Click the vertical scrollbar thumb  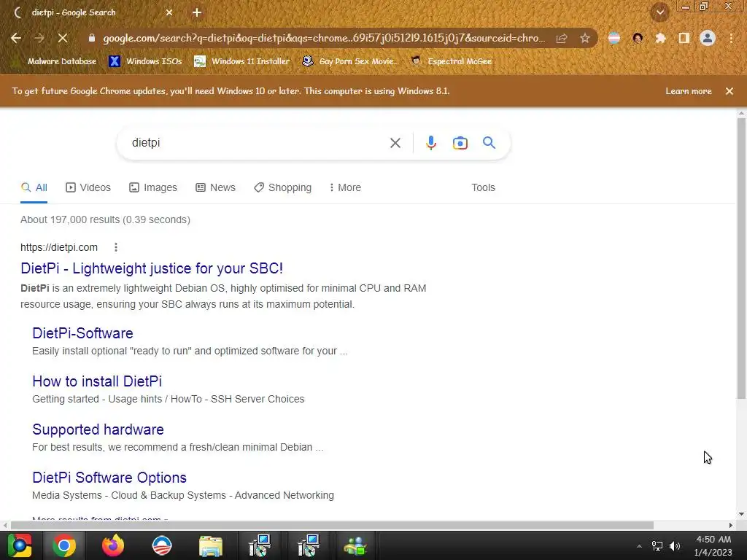[x=741, y=258]
